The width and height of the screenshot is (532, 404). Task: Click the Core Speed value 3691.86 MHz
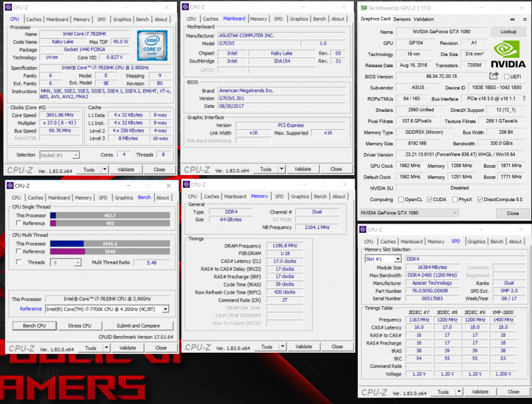tap(59, 114)
